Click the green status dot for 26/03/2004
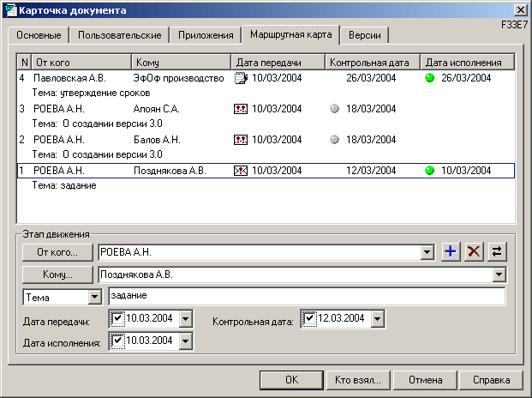 [x=430, y=78]
